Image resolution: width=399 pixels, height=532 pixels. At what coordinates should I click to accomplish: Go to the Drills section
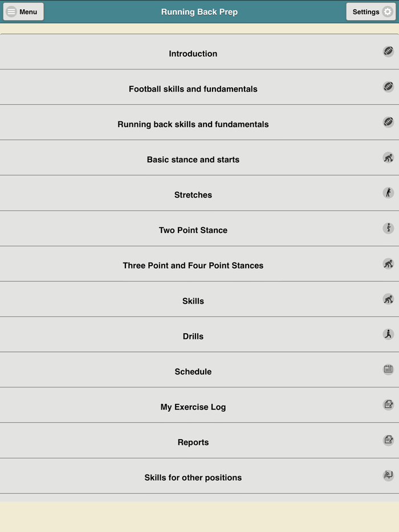tap(193, 336)
